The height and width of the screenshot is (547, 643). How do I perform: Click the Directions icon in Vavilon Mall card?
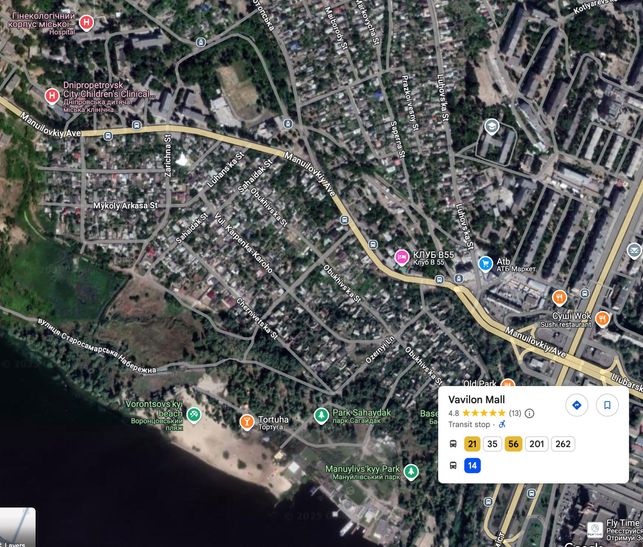tap(577, 405)
